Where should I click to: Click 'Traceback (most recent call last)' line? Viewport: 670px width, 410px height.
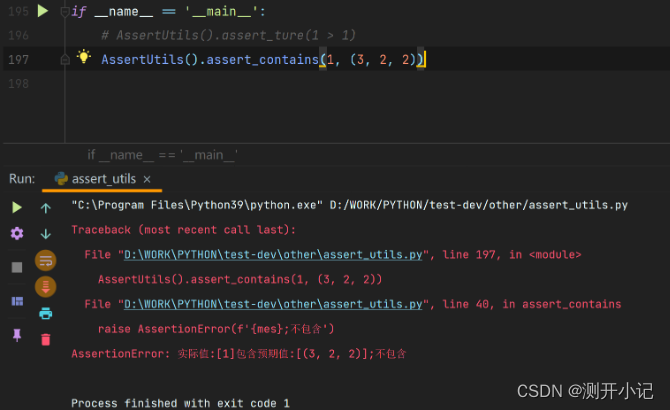[x=183, y=230]
